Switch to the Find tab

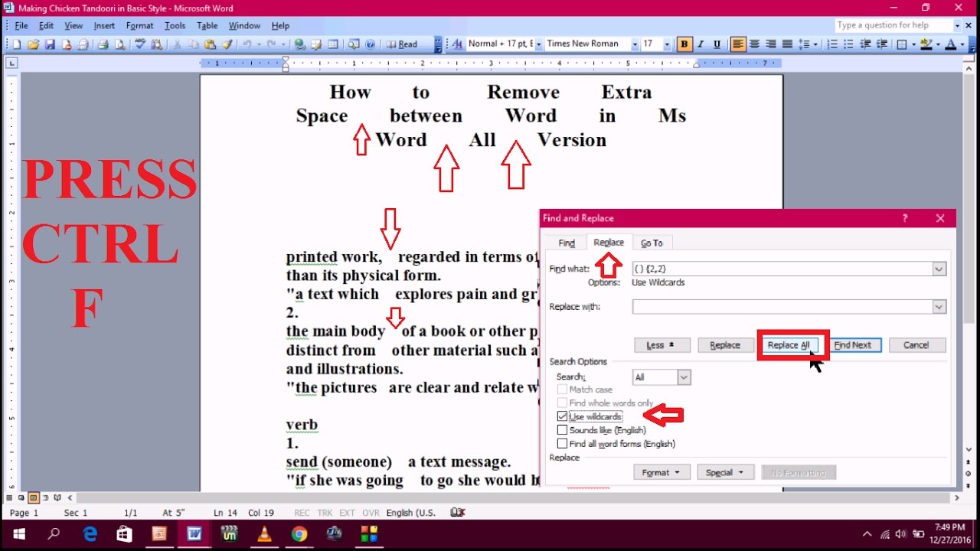click(x=567, y=243)
